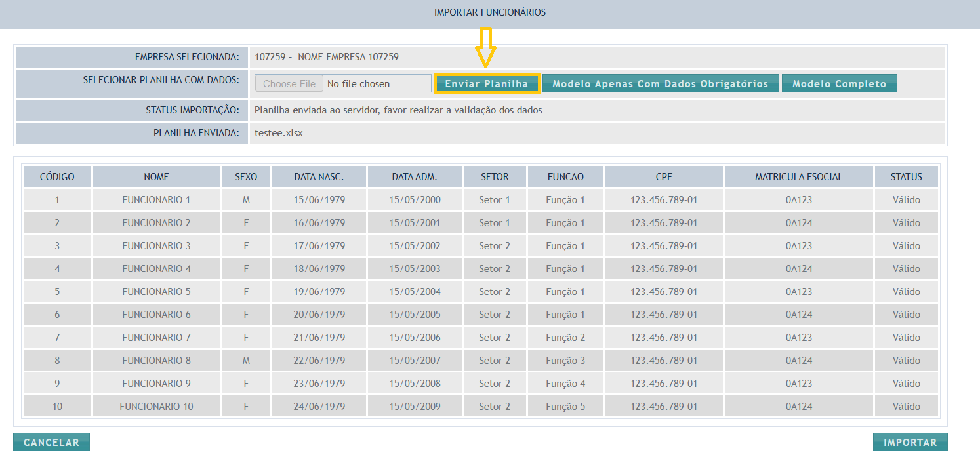
Task: Select the FUNCIONARIO 9 name cell
Action: coord(156,384)
